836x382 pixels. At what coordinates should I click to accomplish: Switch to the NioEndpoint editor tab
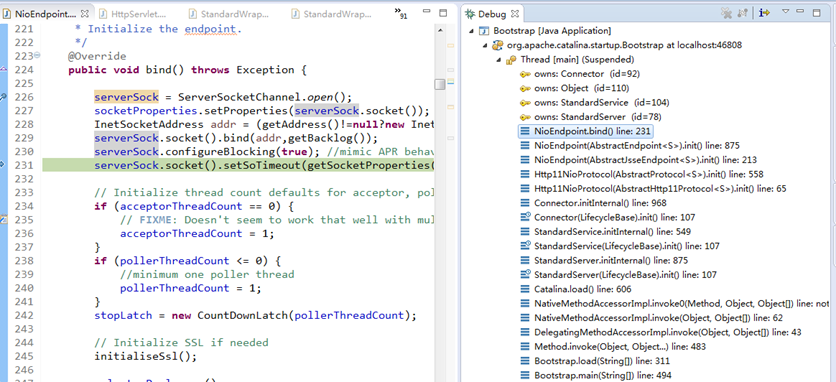coord(46,14)
